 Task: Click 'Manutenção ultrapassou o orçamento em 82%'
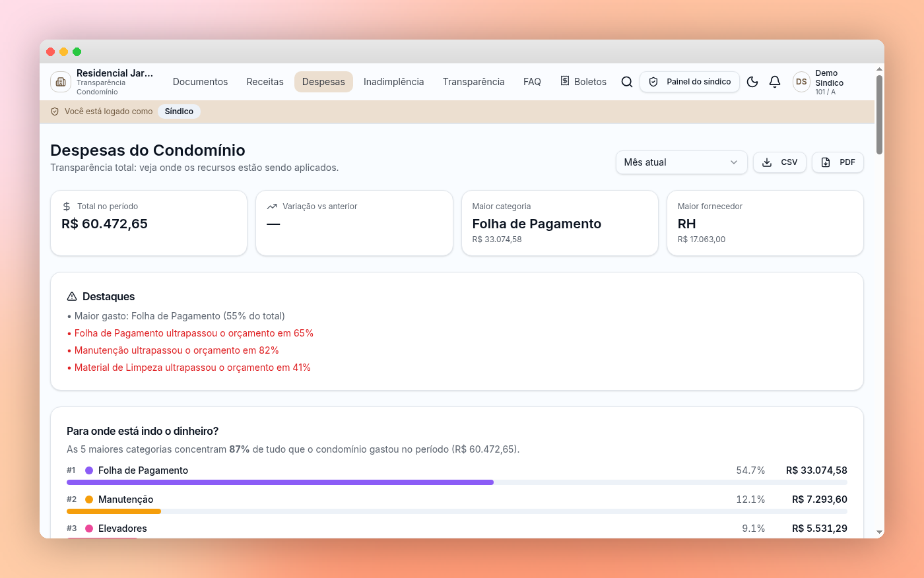176,350
